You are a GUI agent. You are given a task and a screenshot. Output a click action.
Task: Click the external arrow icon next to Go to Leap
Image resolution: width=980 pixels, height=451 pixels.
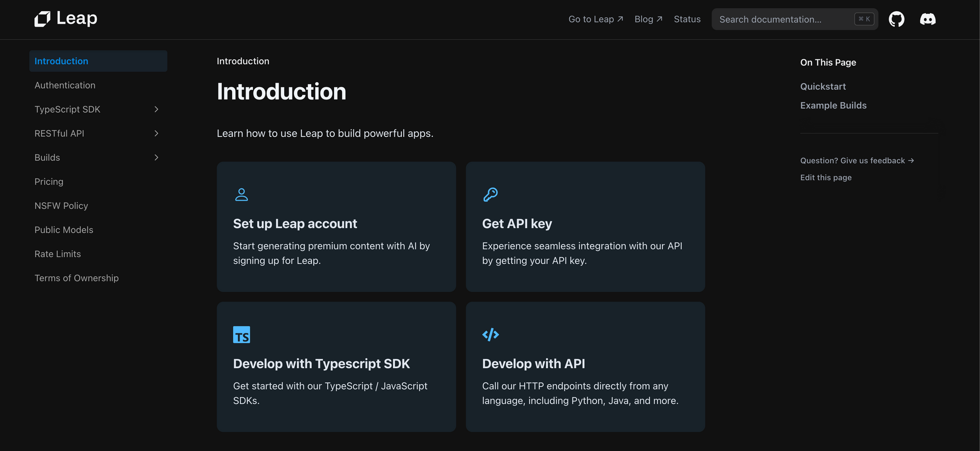pos(620,19)
